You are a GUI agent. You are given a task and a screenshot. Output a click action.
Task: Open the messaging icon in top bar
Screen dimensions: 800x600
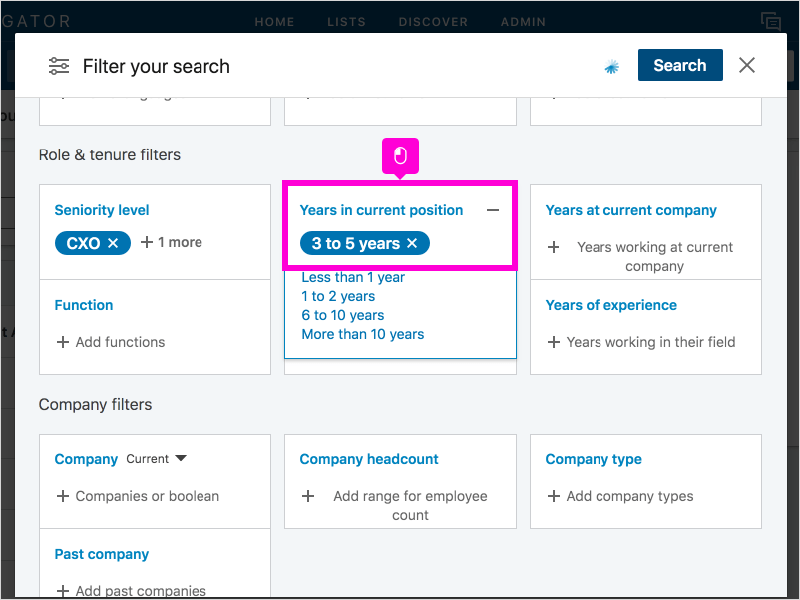770,21
